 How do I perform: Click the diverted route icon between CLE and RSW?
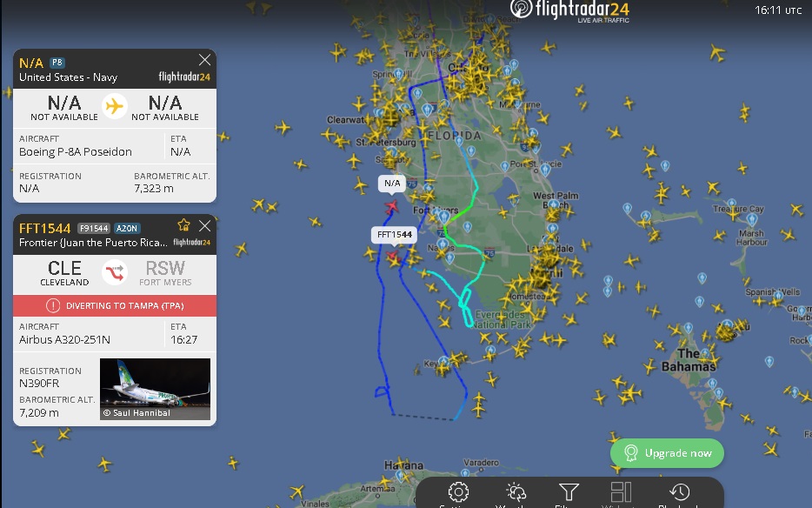pos(115,272)
